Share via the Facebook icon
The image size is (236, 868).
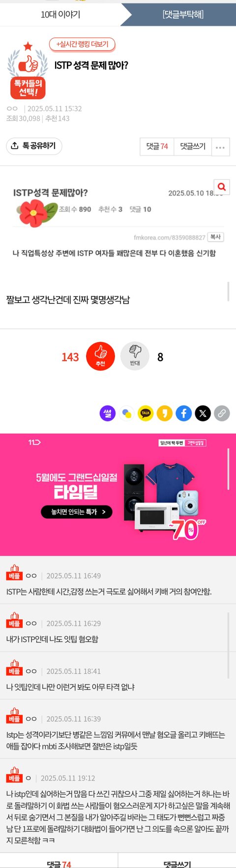[184, 413]
